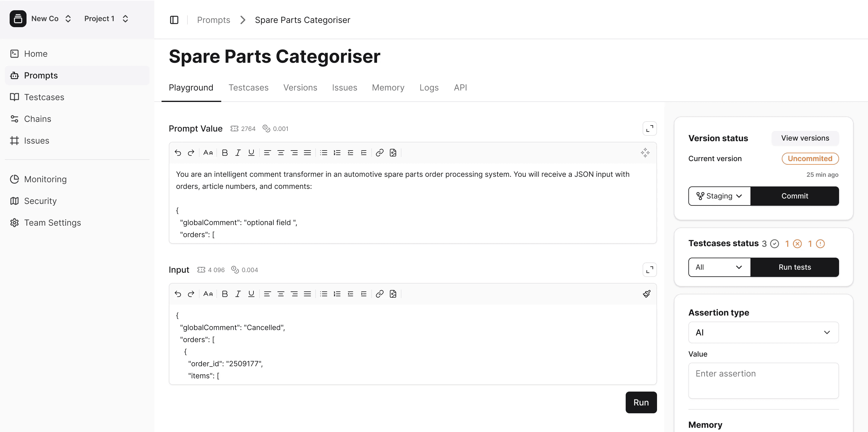This screenshot has height=432, width=868.
Task: Click the View versions button
Action: (x=805, y=138)
